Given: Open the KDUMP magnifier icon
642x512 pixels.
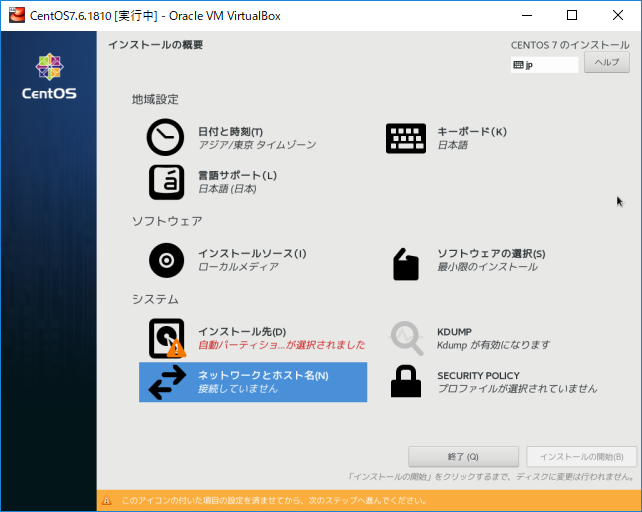Looking at the screenshot, I should point(406,338).
